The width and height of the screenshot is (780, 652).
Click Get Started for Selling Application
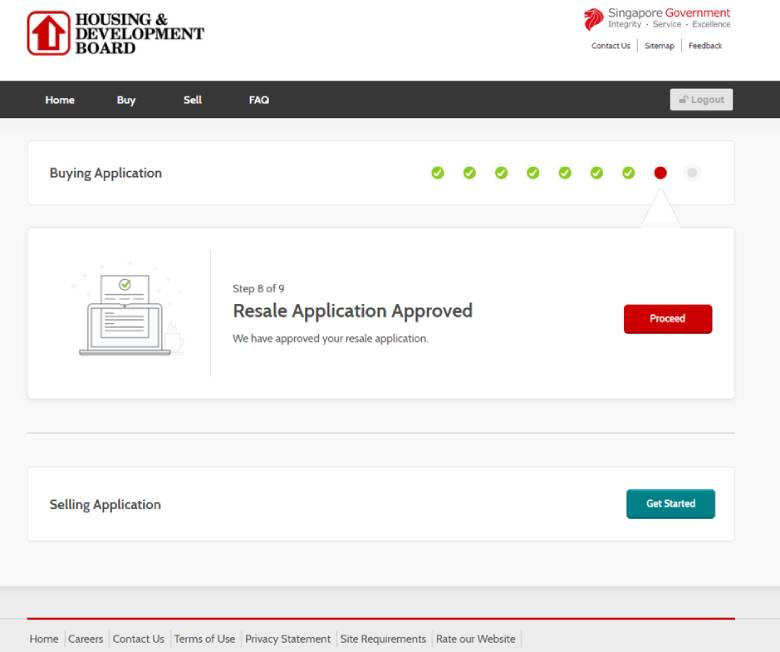click(670, 504)
